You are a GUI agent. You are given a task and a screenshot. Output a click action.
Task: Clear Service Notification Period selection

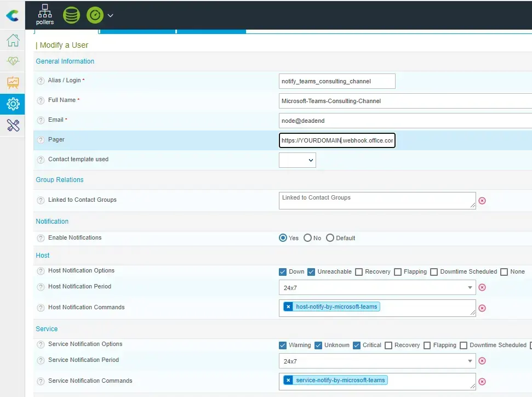pyautogui.click(x=482, y=361)
